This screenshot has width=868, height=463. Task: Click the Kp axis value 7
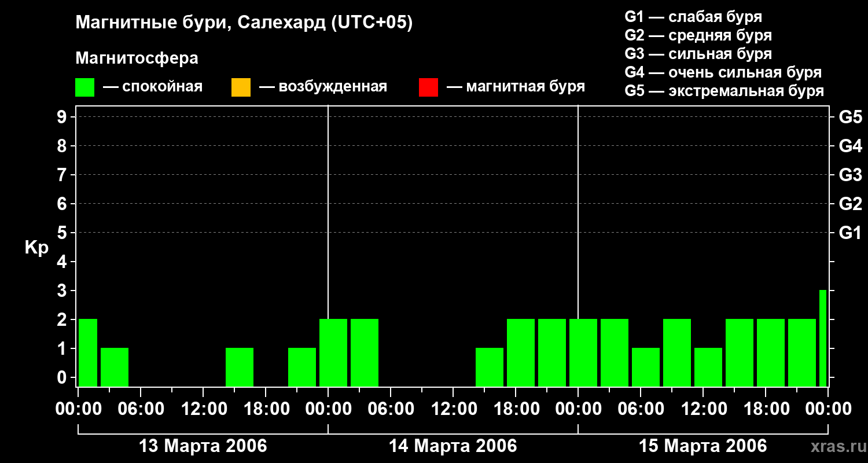click(63, 175)
